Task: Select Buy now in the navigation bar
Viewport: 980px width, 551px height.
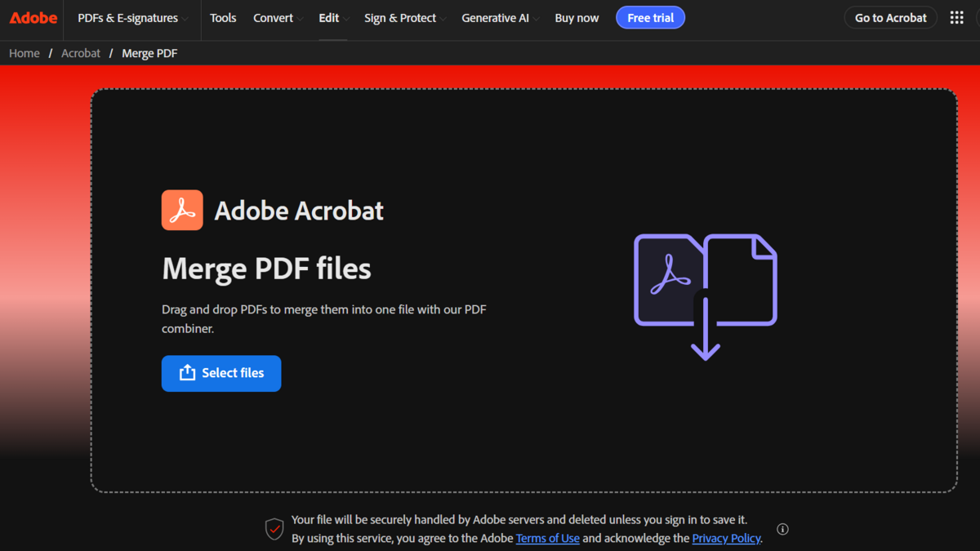Action: tap(577, 17)
